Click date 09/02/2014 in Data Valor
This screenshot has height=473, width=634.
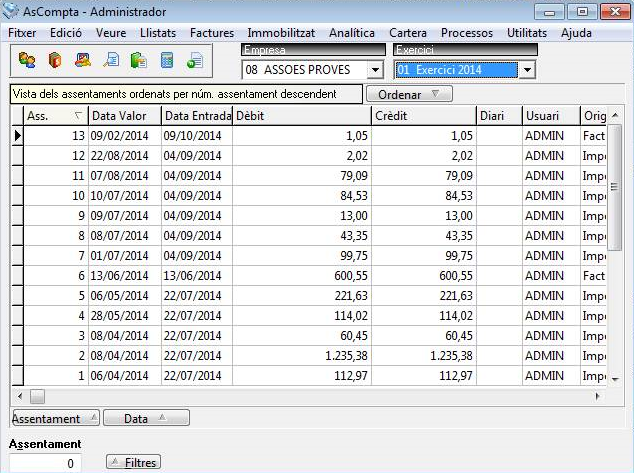click(x=119, y=135)
